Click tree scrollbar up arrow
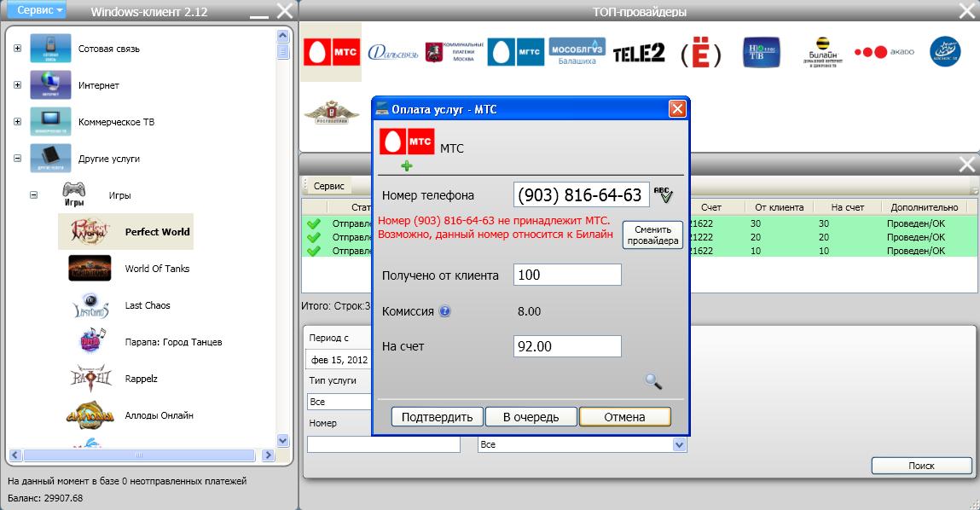Image resolution: width=980 pixels, height=510 pixels. tap(282, 37)
